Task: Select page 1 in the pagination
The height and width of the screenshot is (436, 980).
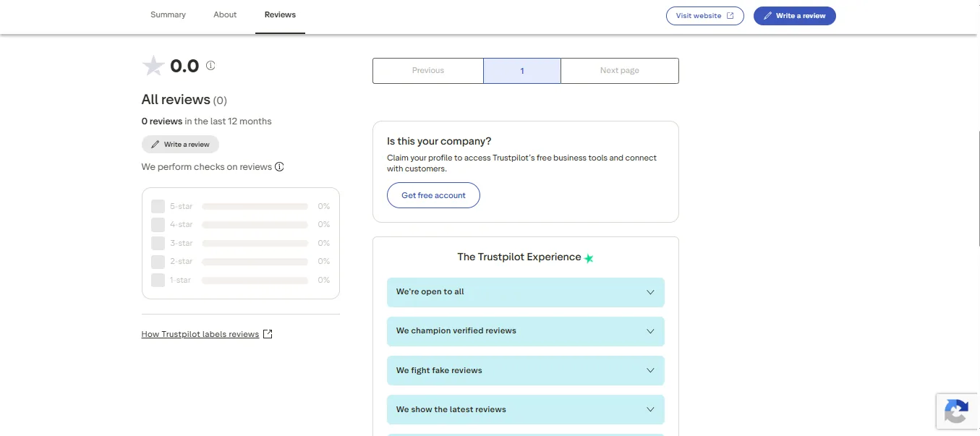Action: [x=522, y=71]
